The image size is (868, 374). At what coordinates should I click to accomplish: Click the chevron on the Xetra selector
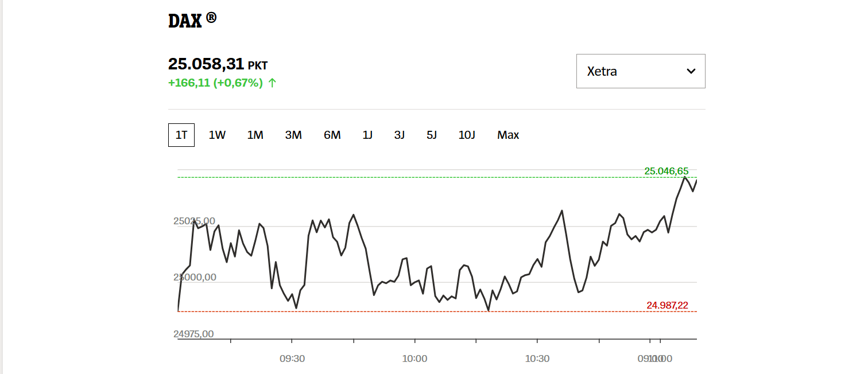pyautogui.click(x=691, y=71)
